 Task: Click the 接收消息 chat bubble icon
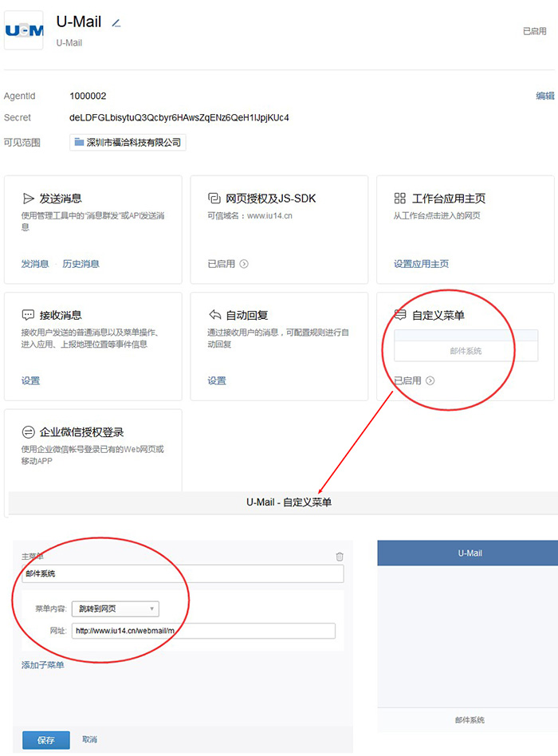(x=28, y=315)
